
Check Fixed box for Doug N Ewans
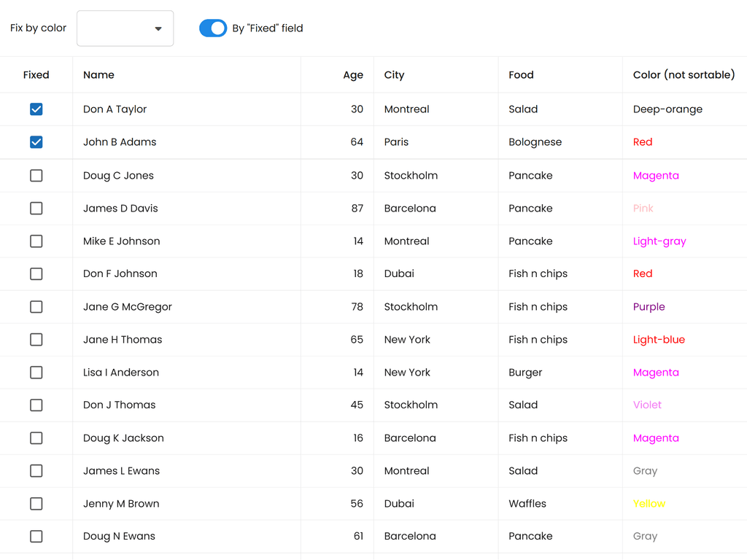[x=36, y=537]
